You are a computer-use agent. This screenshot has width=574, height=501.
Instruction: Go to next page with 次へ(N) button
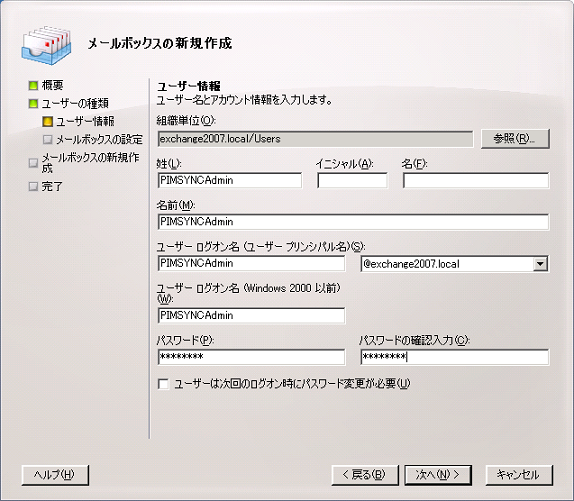point(438,475)
